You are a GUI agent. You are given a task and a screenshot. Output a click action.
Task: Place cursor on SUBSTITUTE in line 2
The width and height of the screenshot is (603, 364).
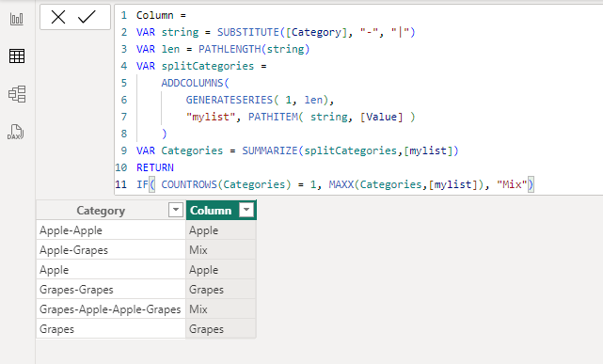point(248,32)
